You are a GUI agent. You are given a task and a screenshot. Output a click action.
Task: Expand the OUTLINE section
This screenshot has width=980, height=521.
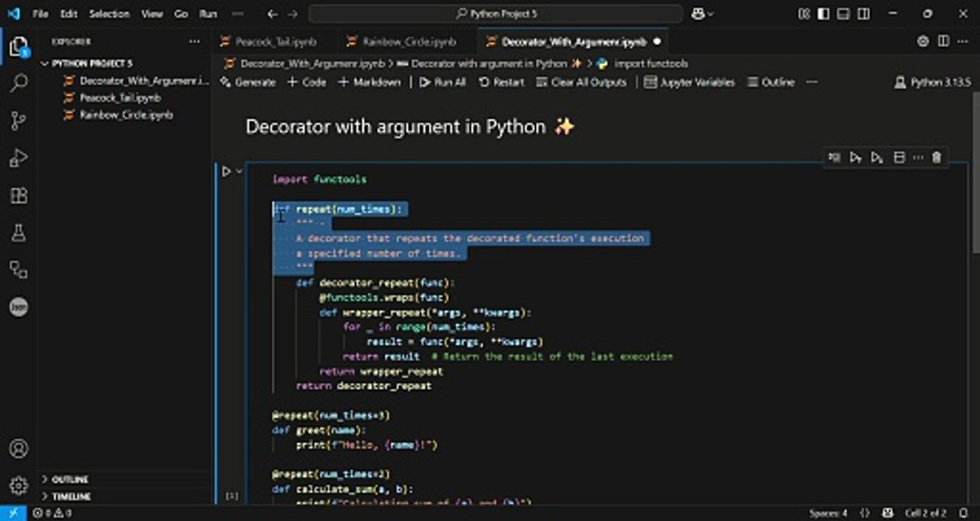point(70,479)
